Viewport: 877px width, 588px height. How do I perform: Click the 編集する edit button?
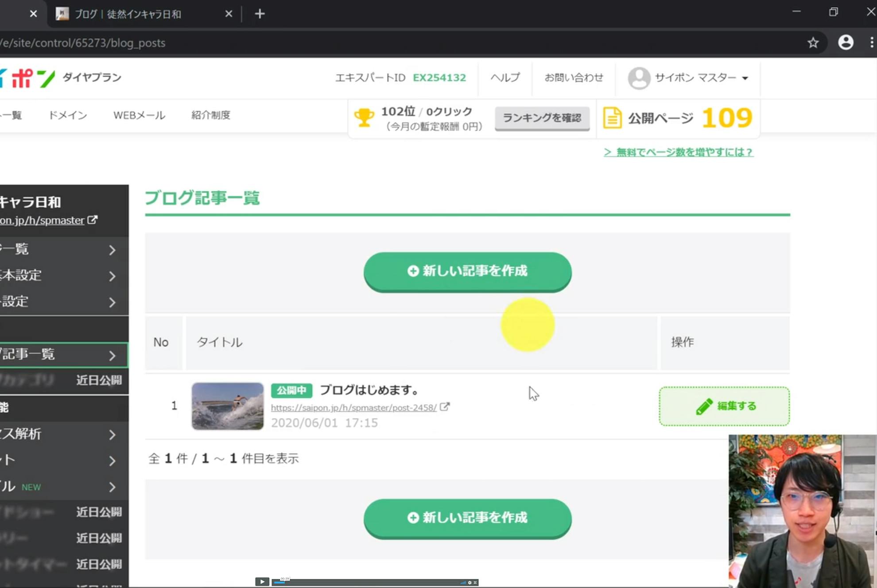pos(724,406)
